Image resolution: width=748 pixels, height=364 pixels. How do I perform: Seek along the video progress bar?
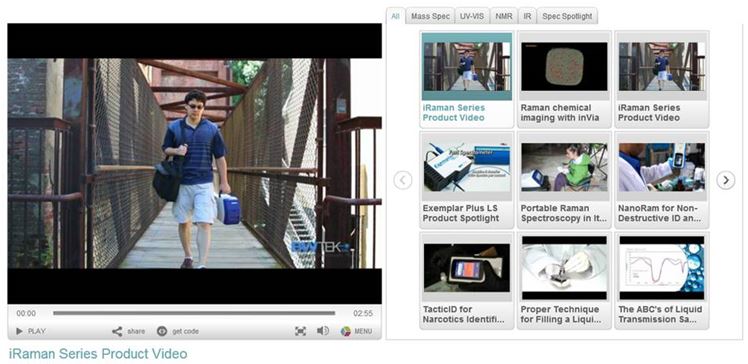click(194, 313)
